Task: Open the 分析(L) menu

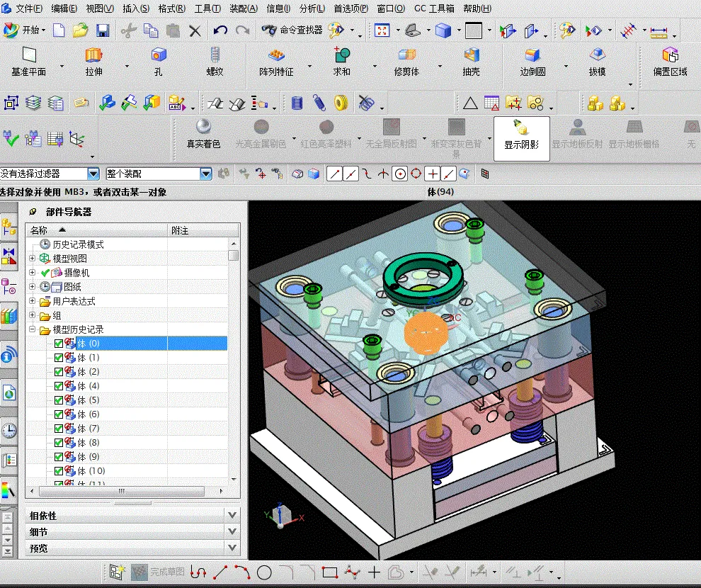Action: [312, 9]
